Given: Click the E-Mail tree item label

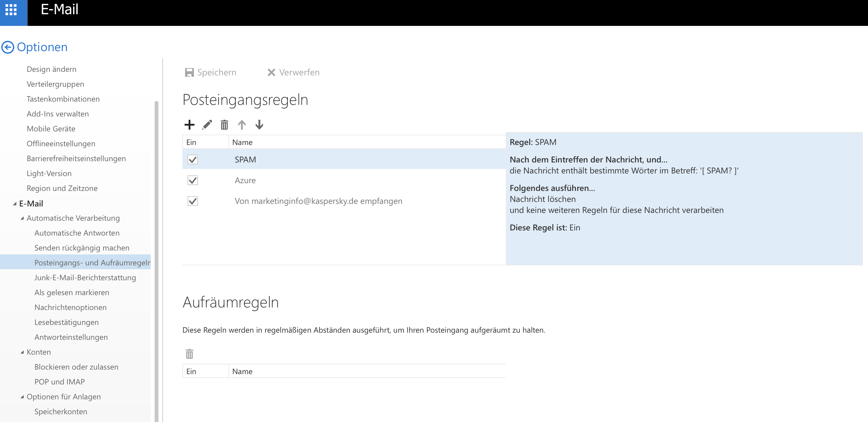Looking at the screenshot, I should coord(31,204).
